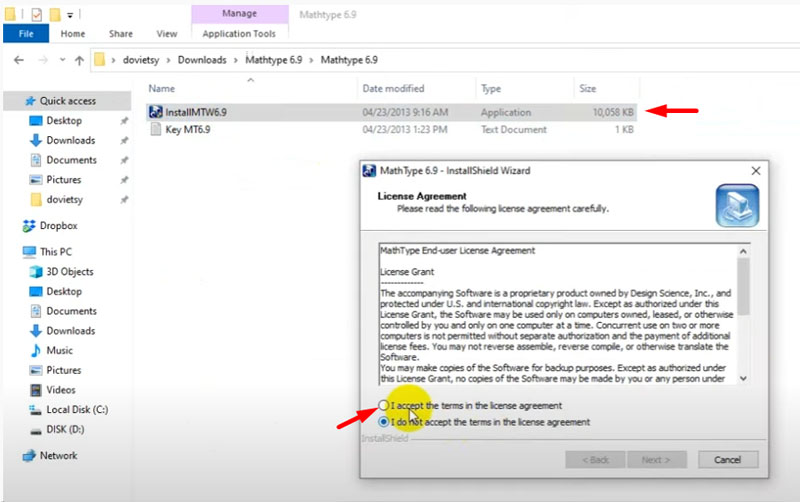This screenshot has width=800, height=502.
Task: Expand chevron before dovietsy in address bar
Action: coord(113,60)
